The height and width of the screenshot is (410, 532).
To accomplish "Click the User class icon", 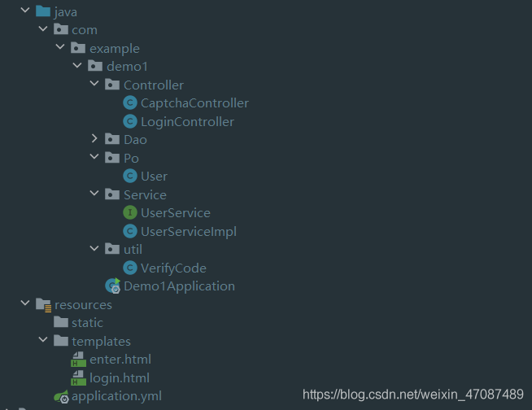I will click(129, 177).
